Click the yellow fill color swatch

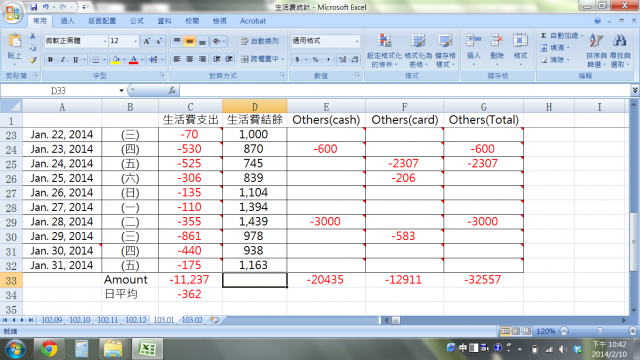click(x=116, y=60)
